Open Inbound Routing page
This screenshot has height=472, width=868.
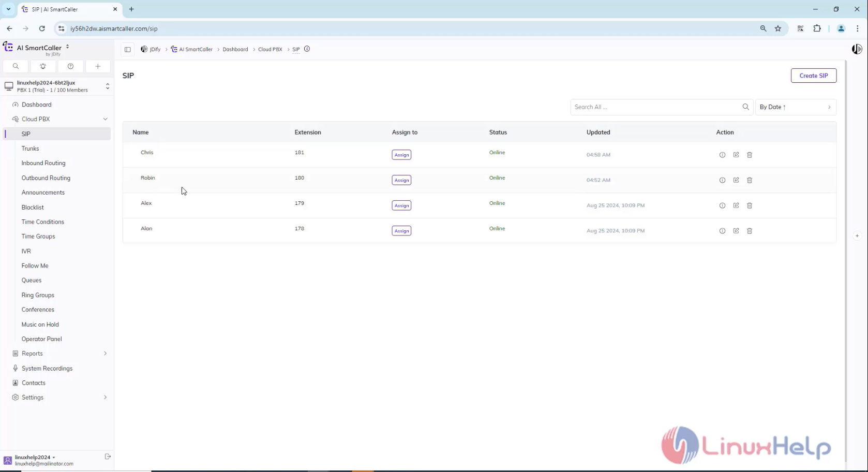click(43, 163)
